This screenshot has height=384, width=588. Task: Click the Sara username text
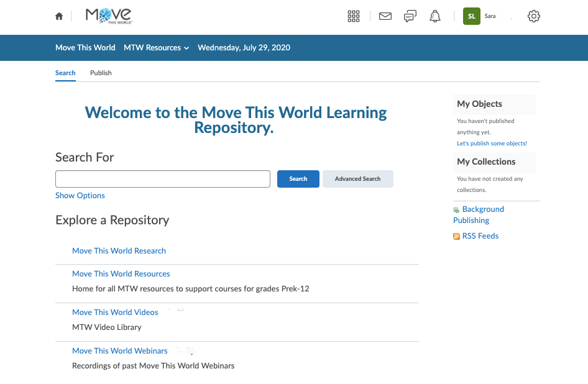[490, 16]
